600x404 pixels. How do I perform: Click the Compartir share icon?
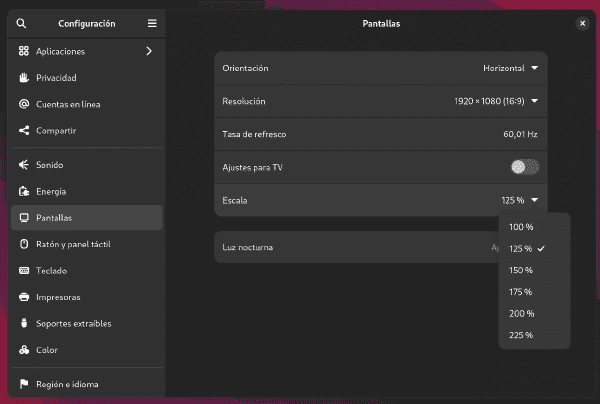(24, 130)
